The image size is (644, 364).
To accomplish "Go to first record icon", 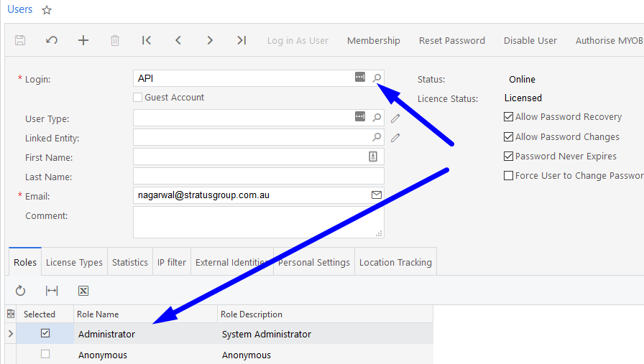I will point(147,40).
